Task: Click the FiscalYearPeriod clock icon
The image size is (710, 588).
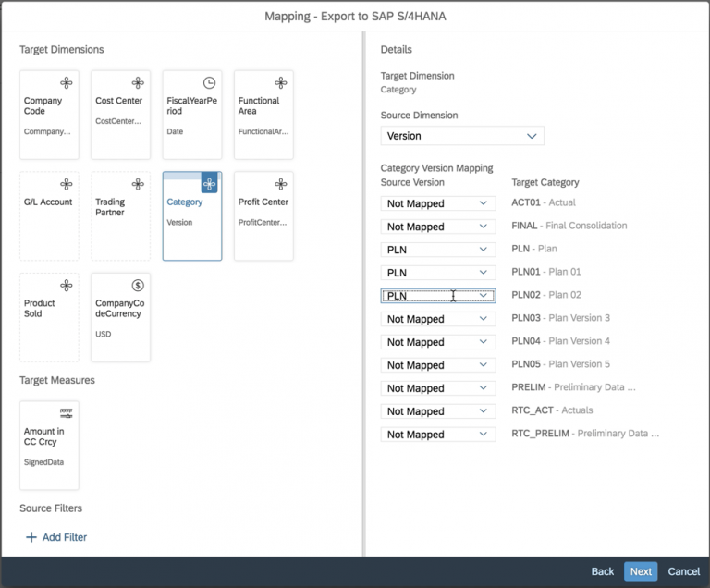Action: [x=209, y=83]
